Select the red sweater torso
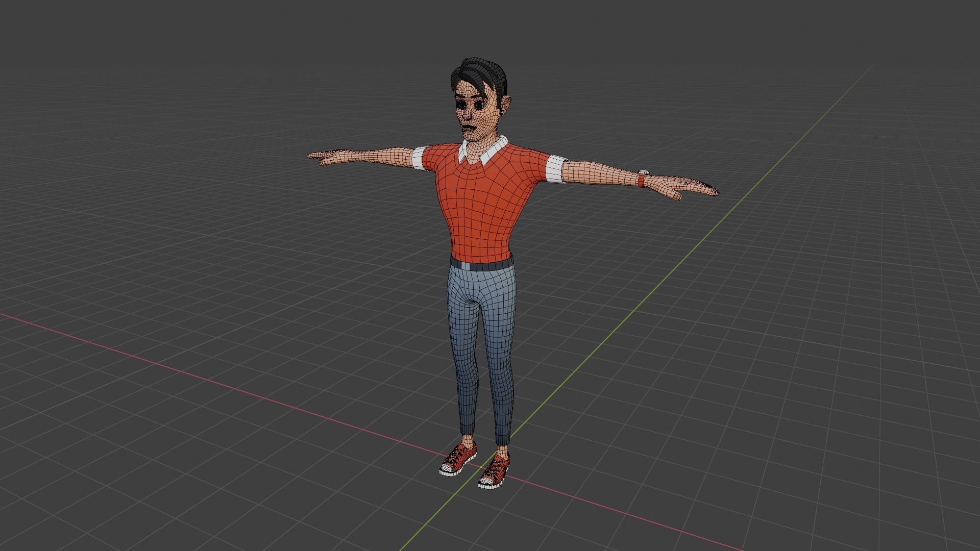980x551 pixels. (480, 204)
